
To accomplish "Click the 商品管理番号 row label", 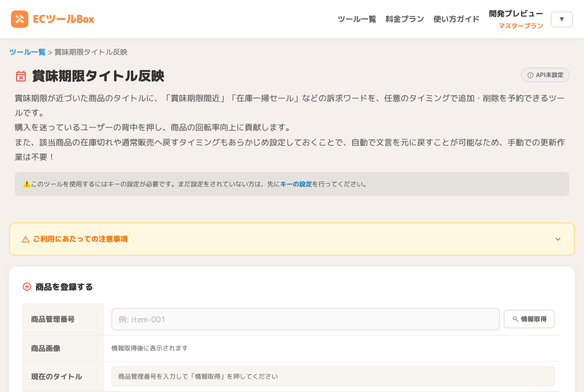I will pyautogui.click(x=53, y=319).
